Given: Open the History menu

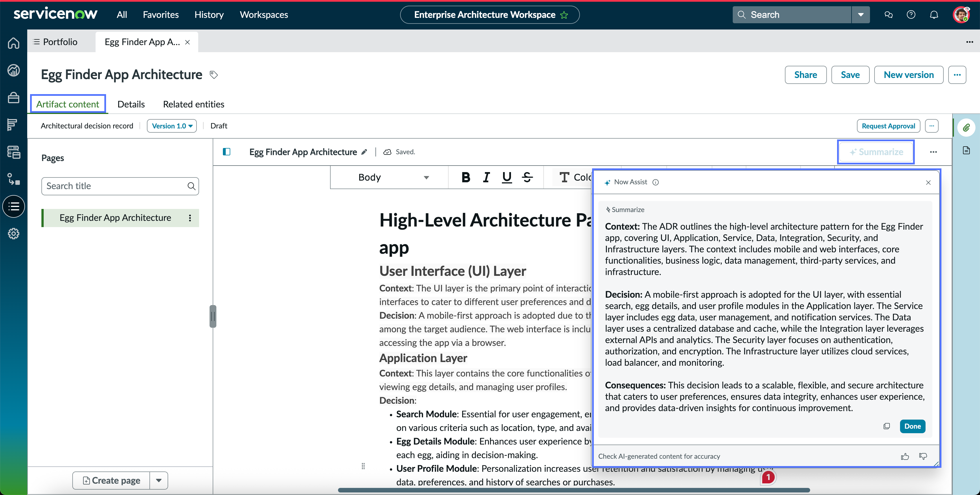Looking at the screenshot, I should pos(209,15).
